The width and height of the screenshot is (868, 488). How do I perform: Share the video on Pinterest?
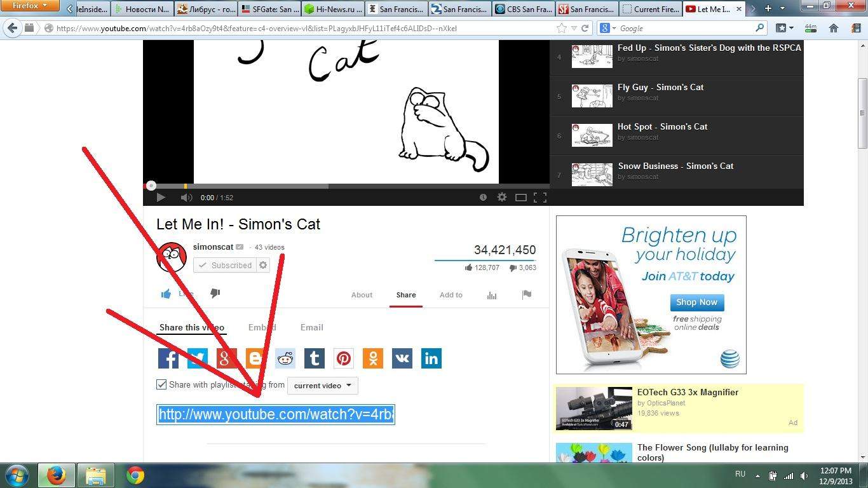coord(344,358)
